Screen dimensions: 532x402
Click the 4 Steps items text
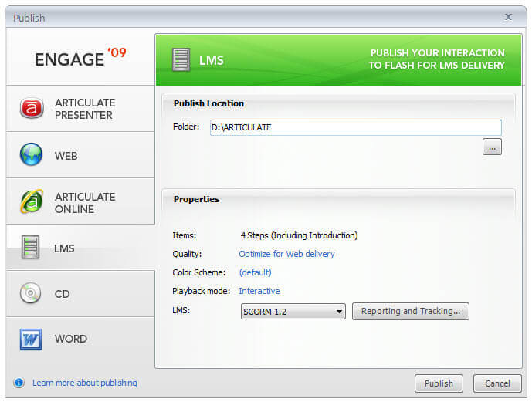tap(299, 235)
